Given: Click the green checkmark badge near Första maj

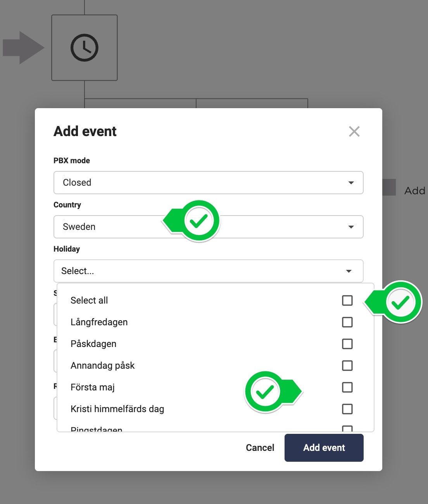Looking at the screenshot, I should [x=265, y=392].
